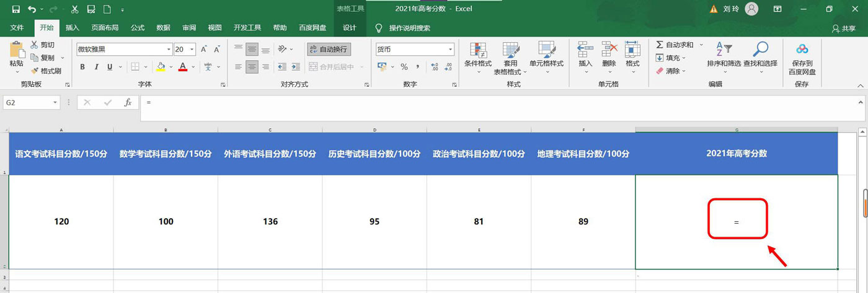This screenshot has height=293, width=868.
Task: Apply percent style format
Action: point(404,67)
